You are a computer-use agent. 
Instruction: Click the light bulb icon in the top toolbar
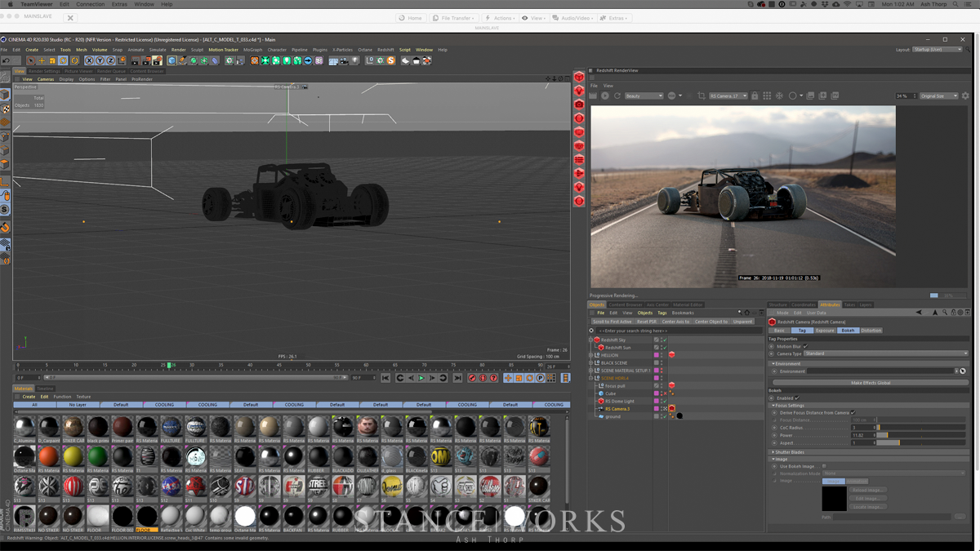click(x=355, y=60)
